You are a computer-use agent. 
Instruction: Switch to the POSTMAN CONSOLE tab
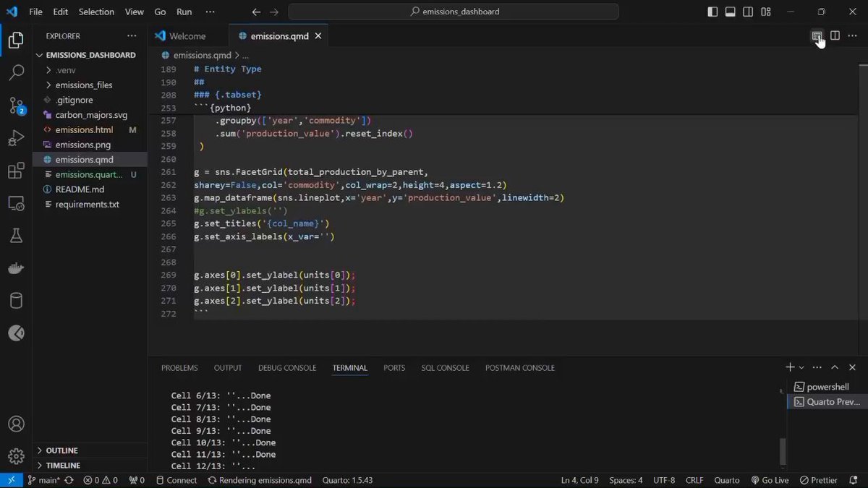520,368
